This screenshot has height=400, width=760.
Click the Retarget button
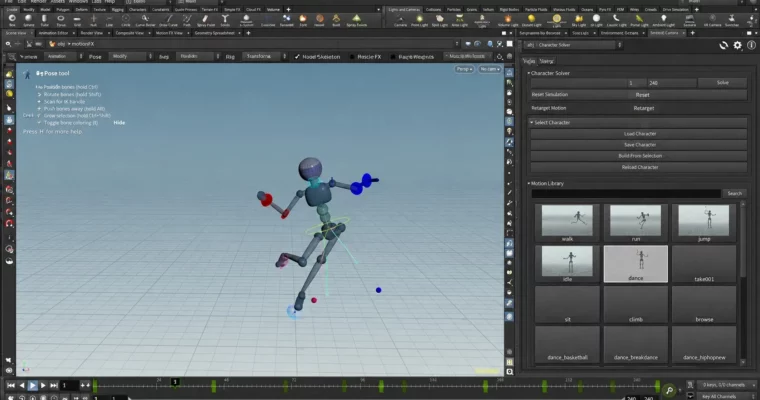point(644,109)
